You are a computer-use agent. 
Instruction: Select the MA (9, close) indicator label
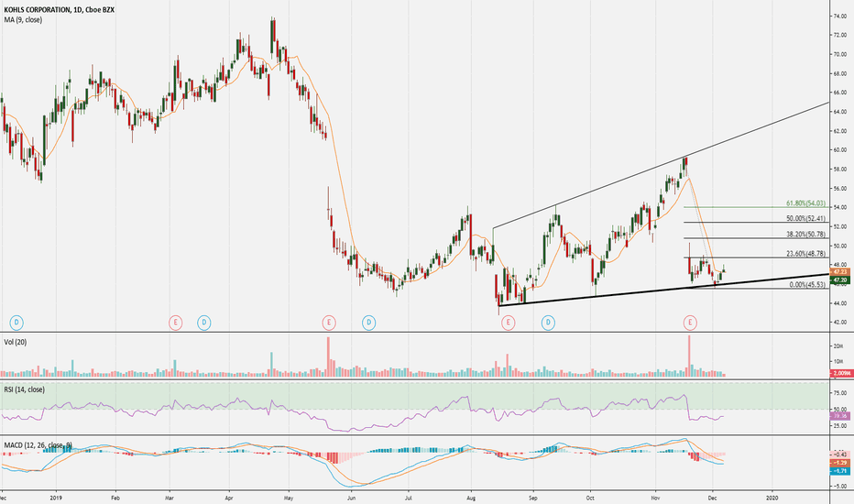pos(23,20)
